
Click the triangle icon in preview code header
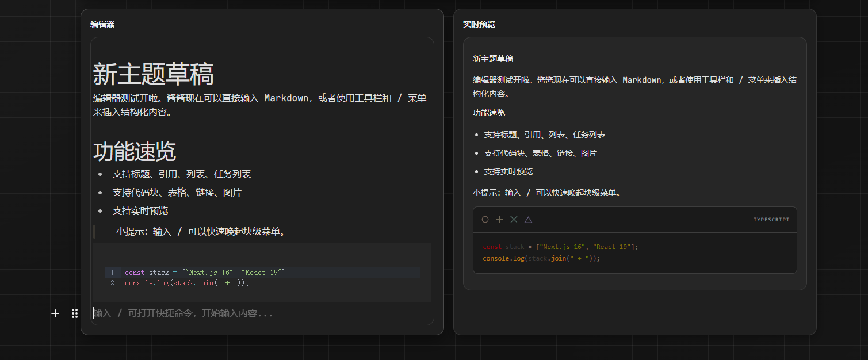click(x=528, y=220)
